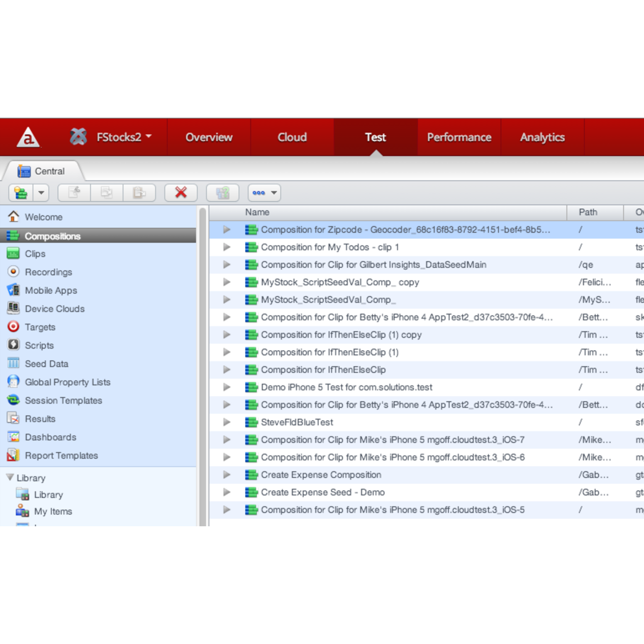
Task: Open the dropdown next to the new composition icon
Action: click(40, 193)
